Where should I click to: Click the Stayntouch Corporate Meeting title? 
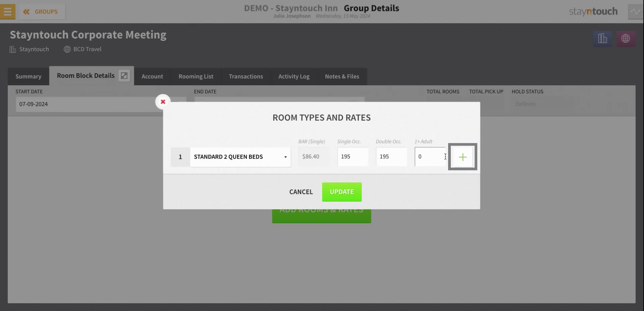(x=88, y=35)
